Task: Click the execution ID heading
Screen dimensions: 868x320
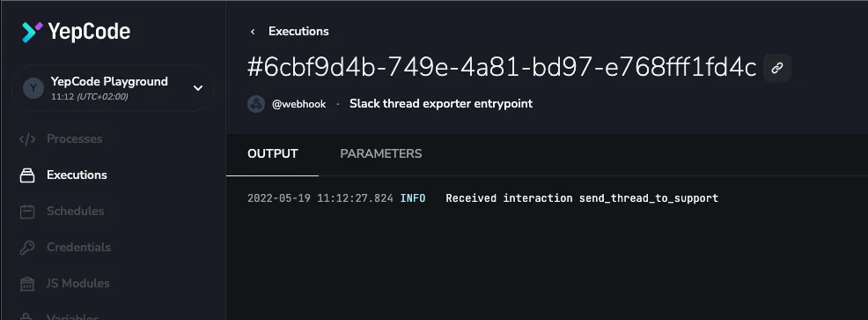Action: [x=502, y=68]
